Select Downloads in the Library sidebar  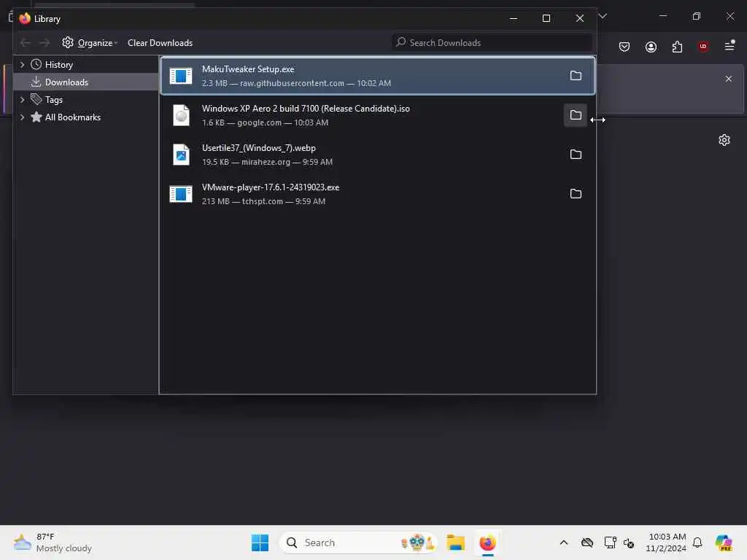(x=86, y=82)
